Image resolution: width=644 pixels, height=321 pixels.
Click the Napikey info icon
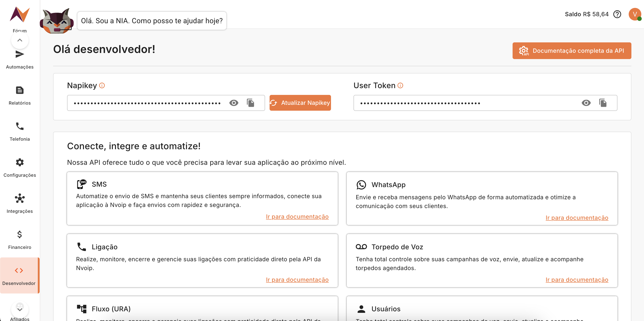click(x=102, y=86)
